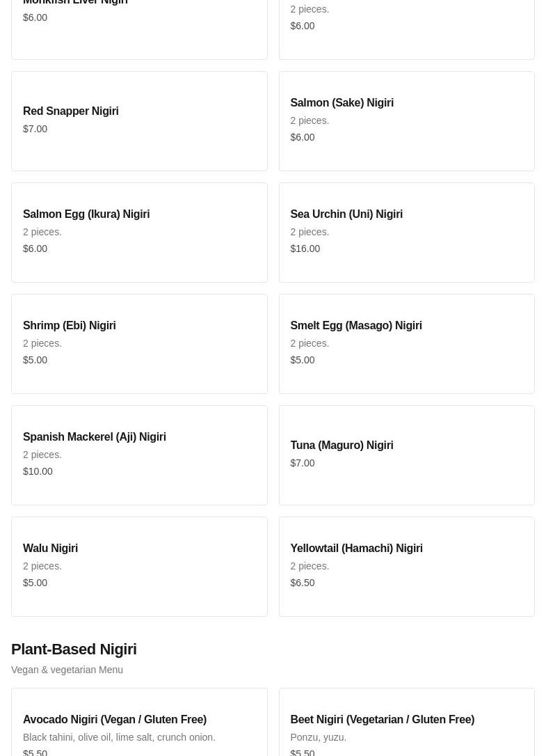546x756 pixels.
Task: Click Avocado Nigiri description text
Action: pos(119,737)
